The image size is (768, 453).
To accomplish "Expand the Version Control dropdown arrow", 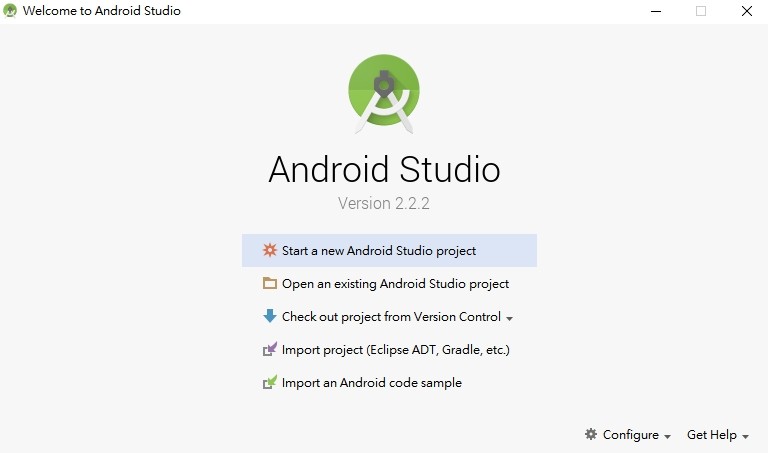I will [x=509, y=319].
